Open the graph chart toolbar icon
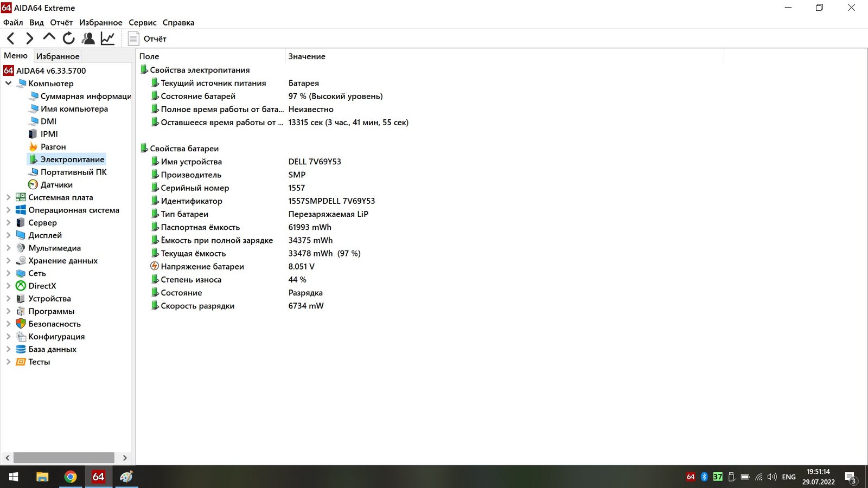The image size is (868, 488). 107,38
